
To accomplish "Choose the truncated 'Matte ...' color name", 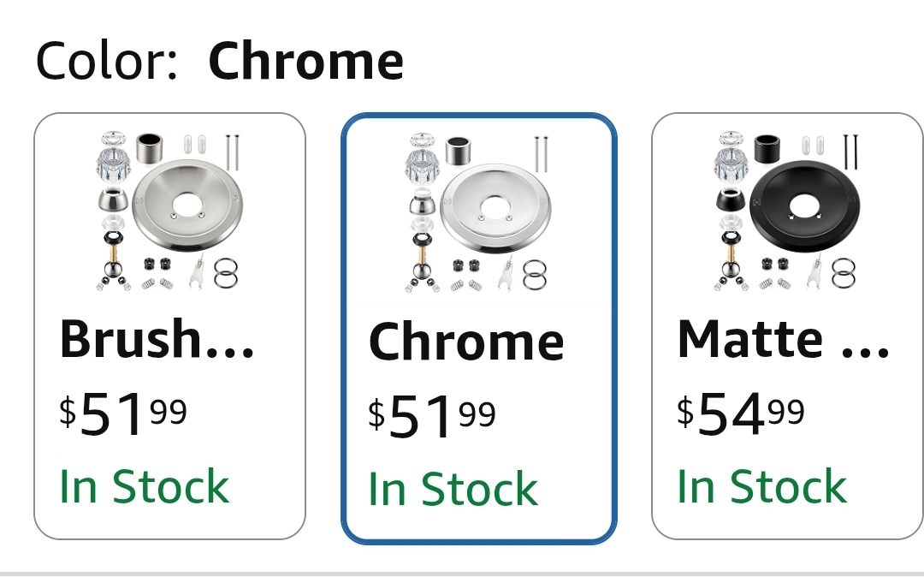I will [783, 339].
